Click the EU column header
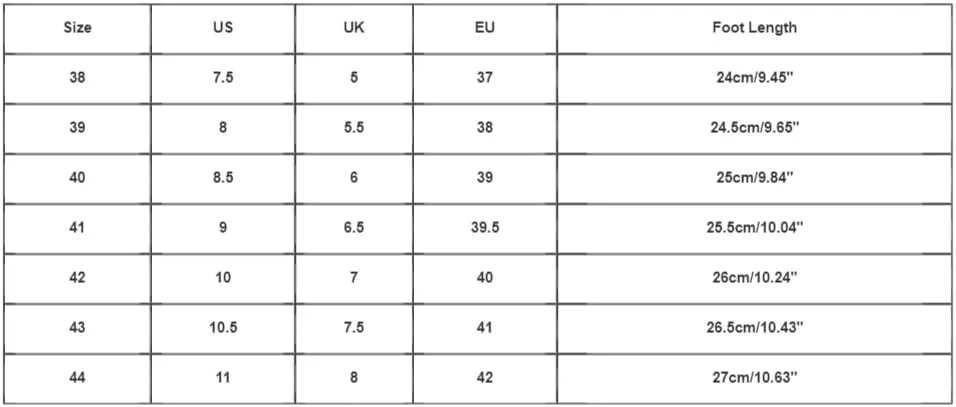Viewport: 956px width, 407px height. point(485,29)
